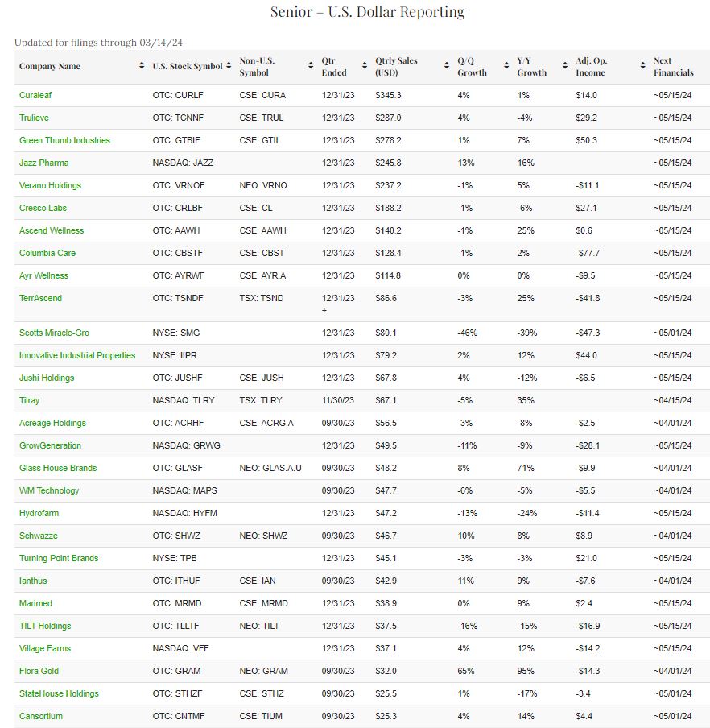Select the Verano Holdings link
The image size is (710, 728).
tap(50, 185)
